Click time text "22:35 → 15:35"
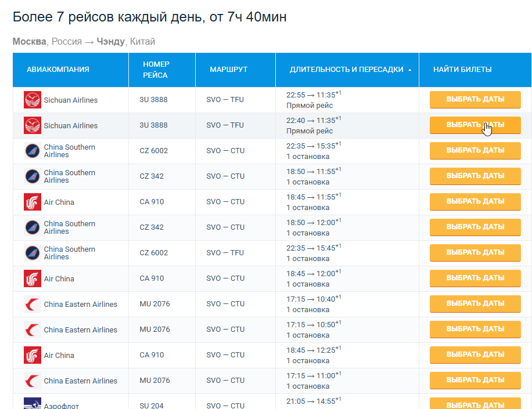 pos(311,146)
